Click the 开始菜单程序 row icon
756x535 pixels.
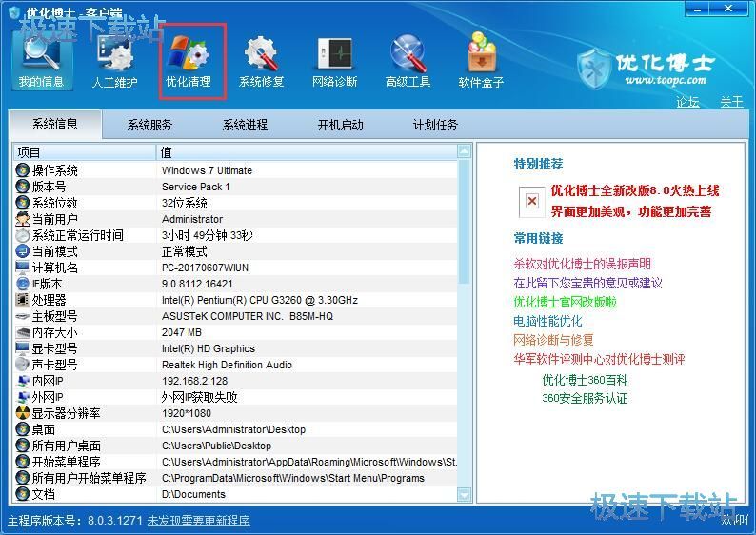[23, 462]
